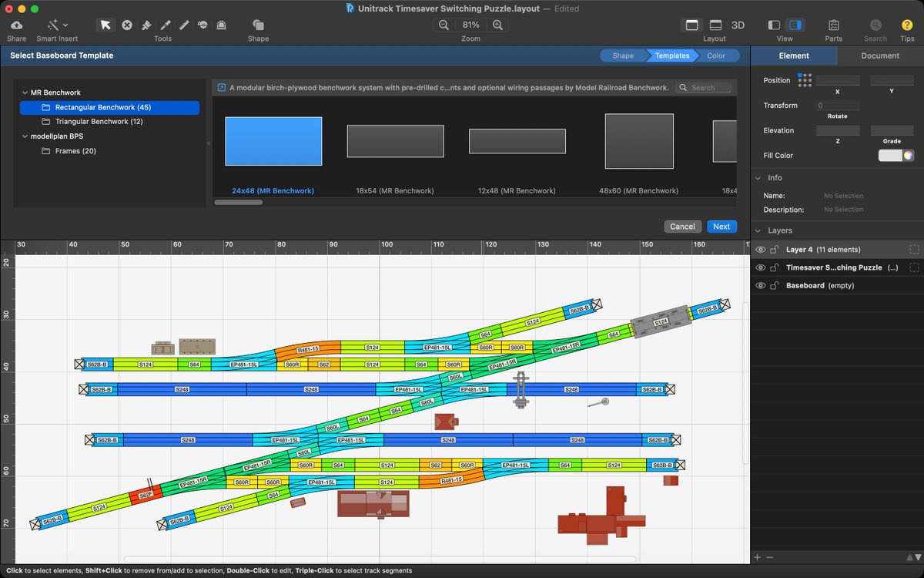Choose the 12x48 (MR Benchwork) template

pos(517,141)
